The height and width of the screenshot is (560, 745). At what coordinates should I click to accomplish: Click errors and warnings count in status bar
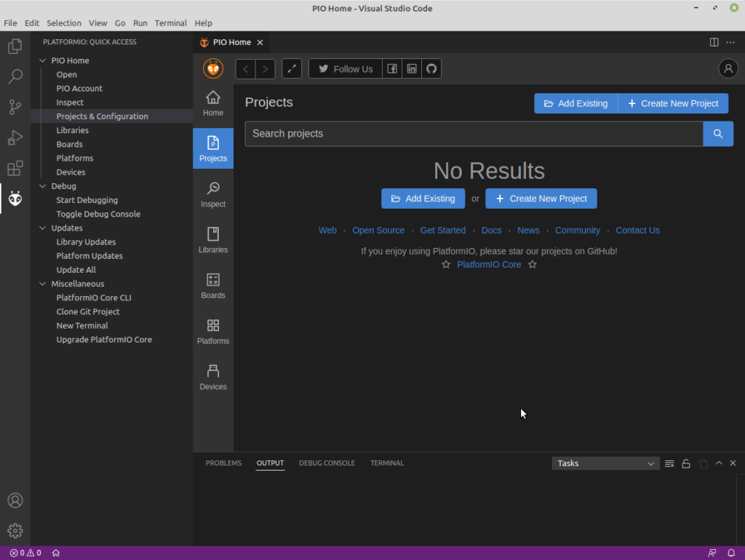click(25, 553)
